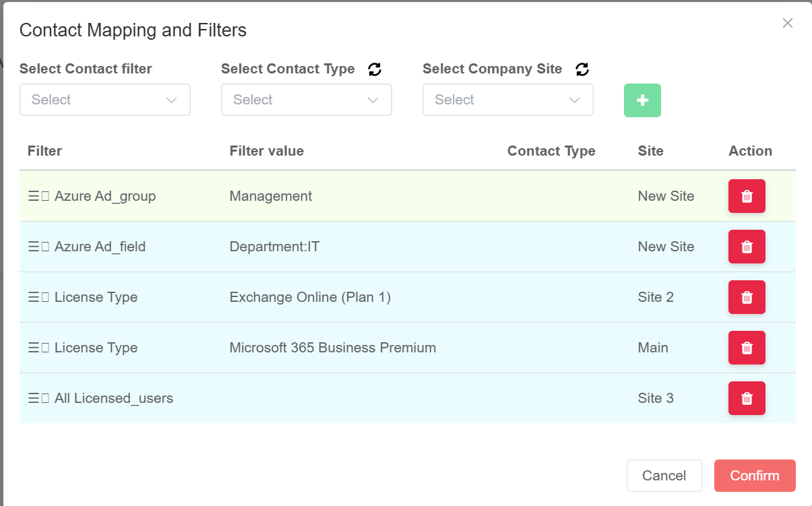Image resolution: width=812 pixels, height=506 pixels.
Task: Open the Select Contact filter dropdown
Action: [x=105, y=100]
